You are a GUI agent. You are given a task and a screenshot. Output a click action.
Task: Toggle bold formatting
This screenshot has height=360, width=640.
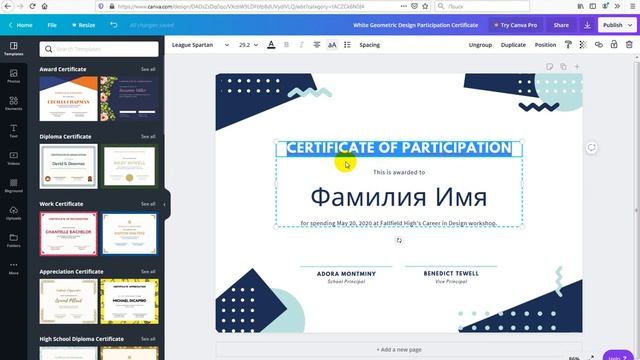point(286,45)
